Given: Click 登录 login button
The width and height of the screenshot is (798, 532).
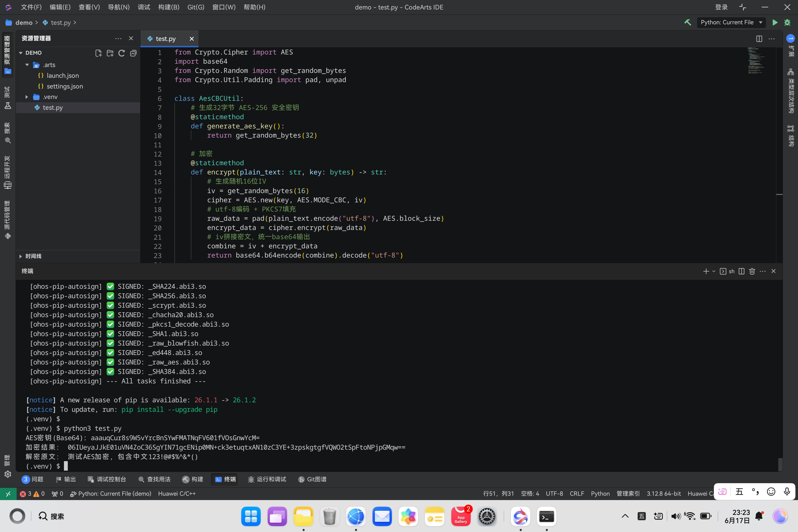Looking at the screenshot, I should pos(721,7).
